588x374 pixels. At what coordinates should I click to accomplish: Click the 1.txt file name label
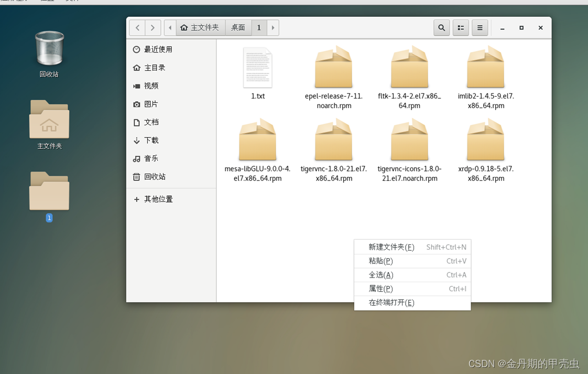click(258, 96)
